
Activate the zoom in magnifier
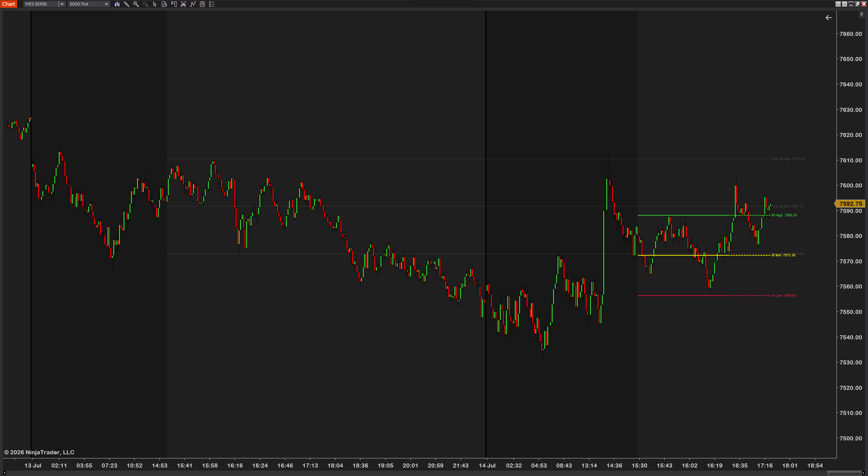pyautogui.click(x=136, y=4)
